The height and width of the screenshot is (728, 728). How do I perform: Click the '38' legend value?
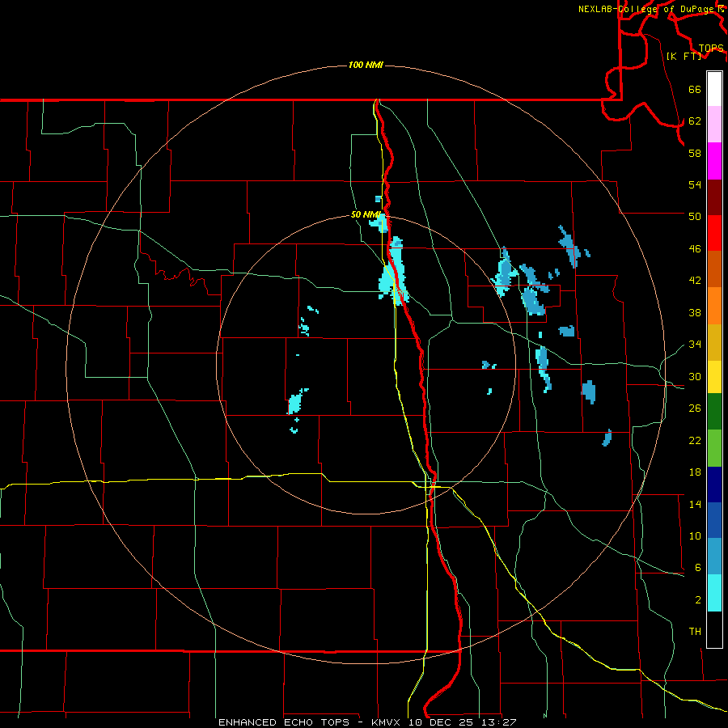[x=695, y=313]
